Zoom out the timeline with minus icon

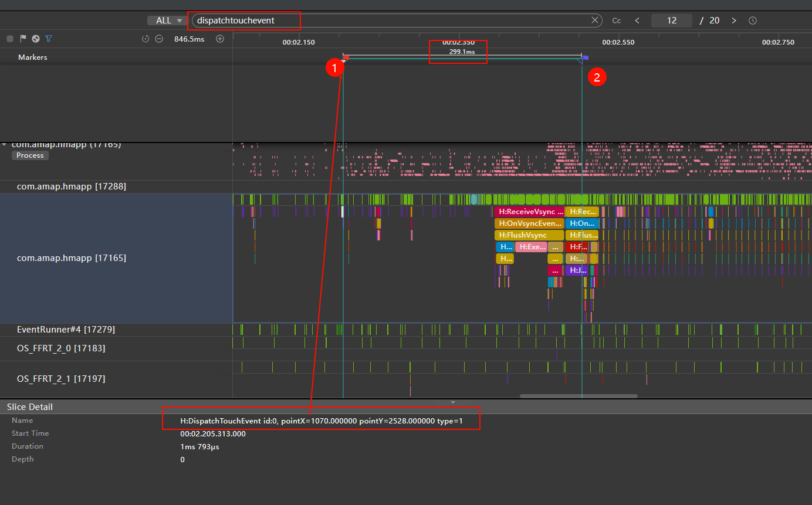[x=159, y=39]
